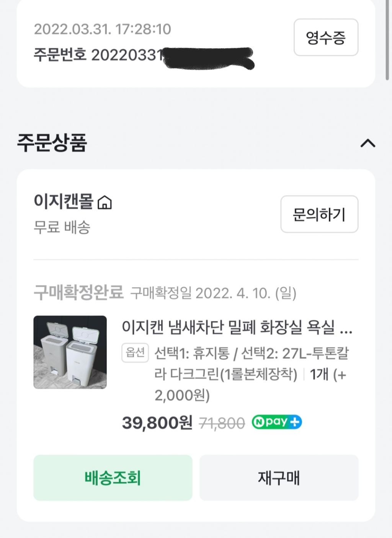This screenshot has height=538, width=392.
Task: Tap the 39,800원 price
Action: tap(157, 423)
